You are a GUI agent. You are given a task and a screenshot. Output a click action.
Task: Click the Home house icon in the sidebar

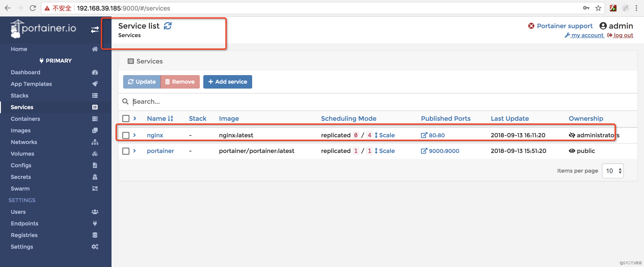pos(95,49)
